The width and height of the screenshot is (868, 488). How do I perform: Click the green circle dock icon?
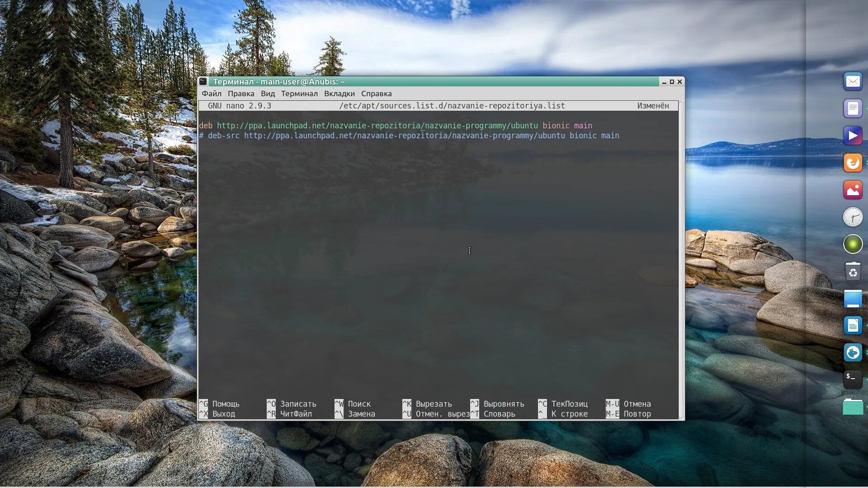pos(853,244)
